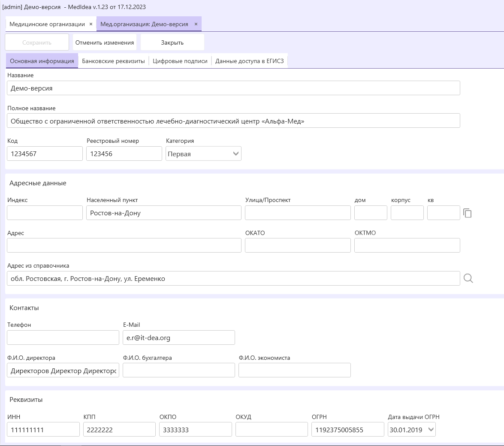The image size is (504, 446).
Task: Click the Адрес из справочника field
Action: [x=233, y=278]
